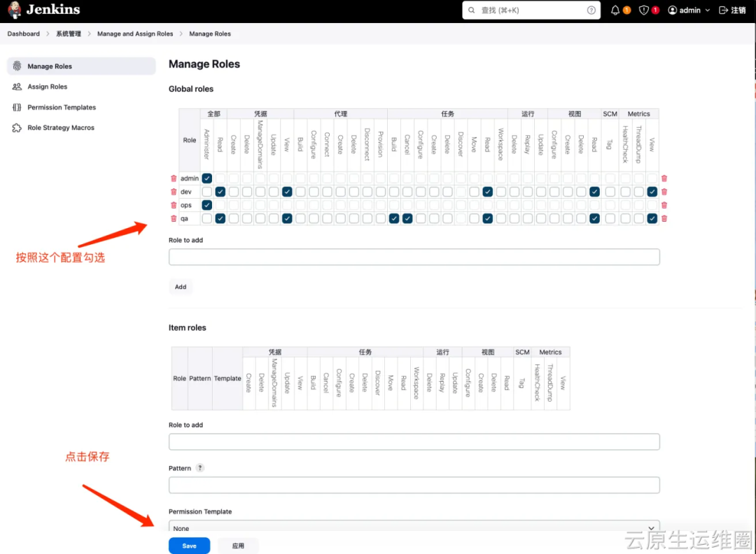Click the ops role name cell
This screenshot has height=554, width=756.
190,205
